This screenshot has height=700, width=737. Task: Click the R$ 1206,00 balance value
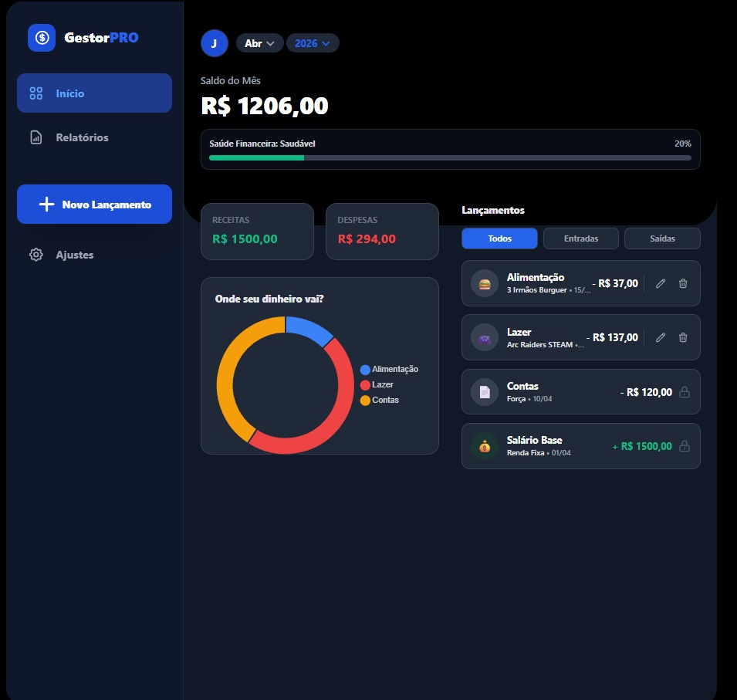[x=265, y=106]
